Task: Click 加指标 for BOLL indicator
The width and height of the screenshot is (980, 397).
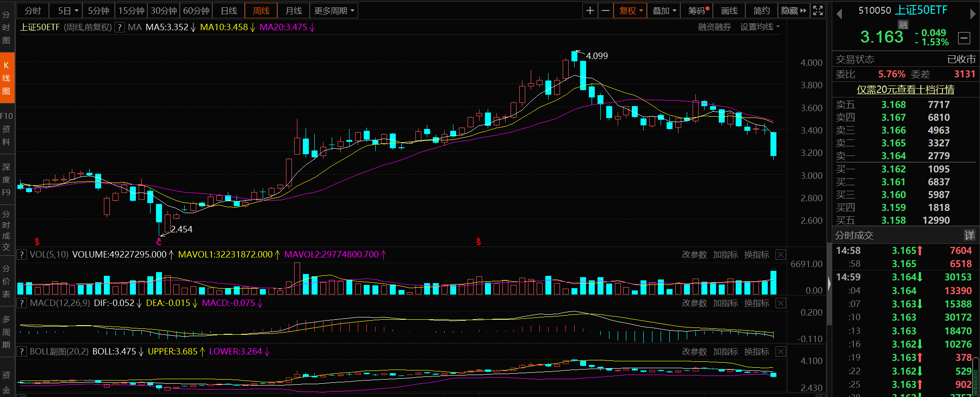Action: pos(726,351)
